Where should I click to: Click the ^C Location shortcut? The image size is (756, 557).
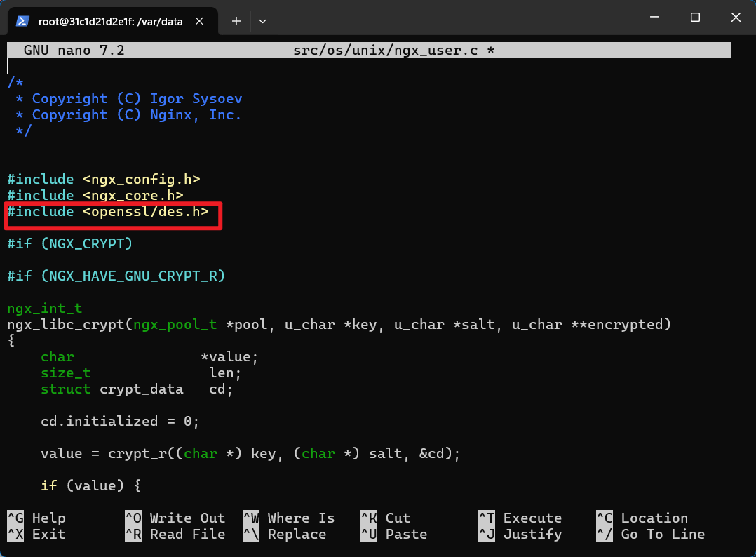tap(642, 518)
